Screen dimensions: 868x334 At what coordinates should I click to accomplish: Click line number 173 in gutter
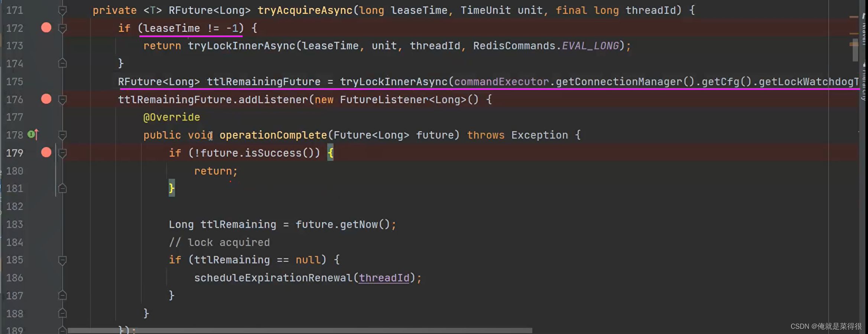[14, 46]
